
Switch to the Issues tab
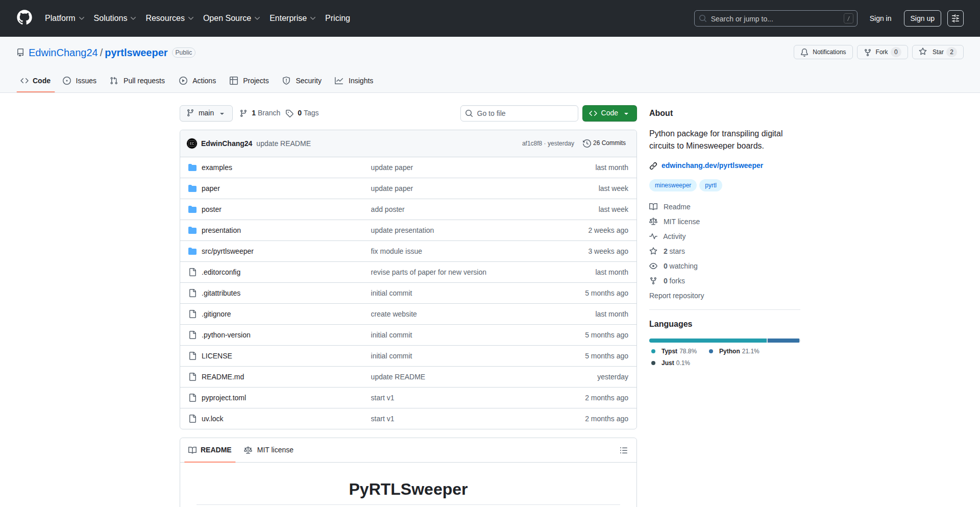[80, 81]
